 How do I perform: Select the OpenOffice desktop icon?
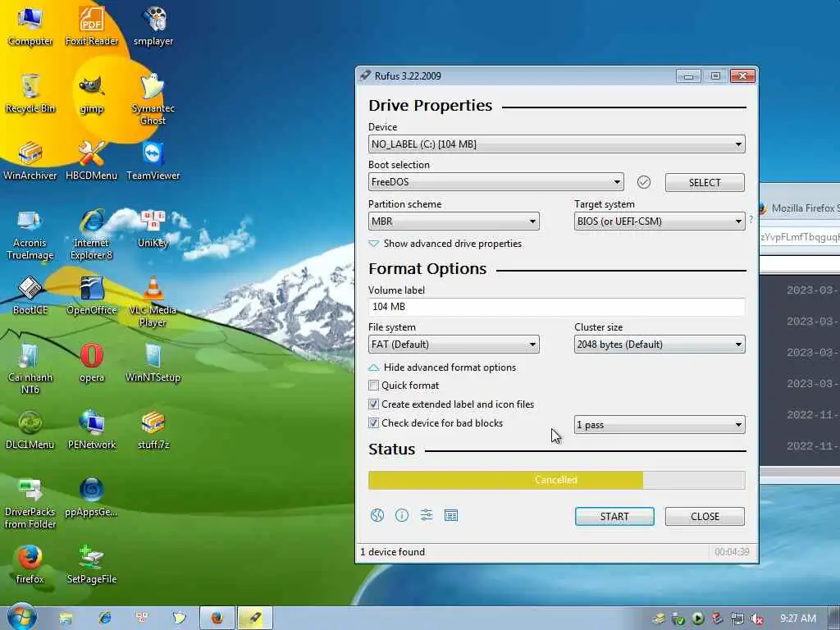(x=92, y=295)
